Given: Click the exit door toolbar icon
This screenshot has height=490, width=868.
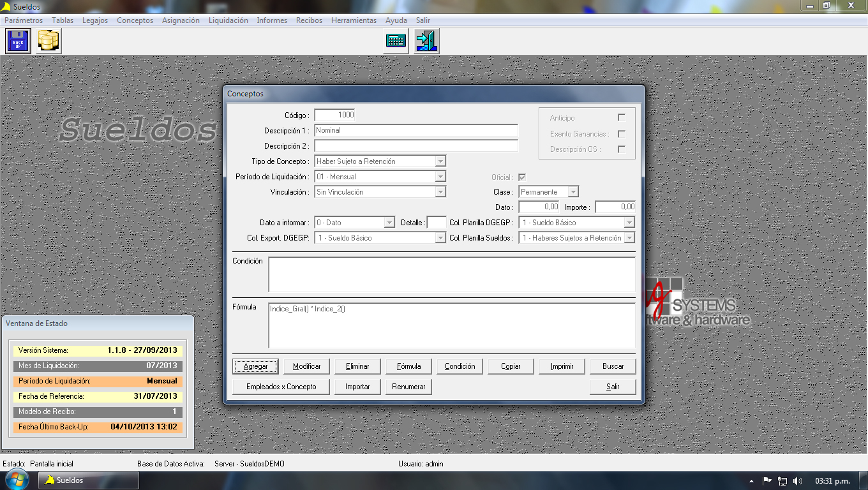Looking at the screenshot, I should [426, 41].
